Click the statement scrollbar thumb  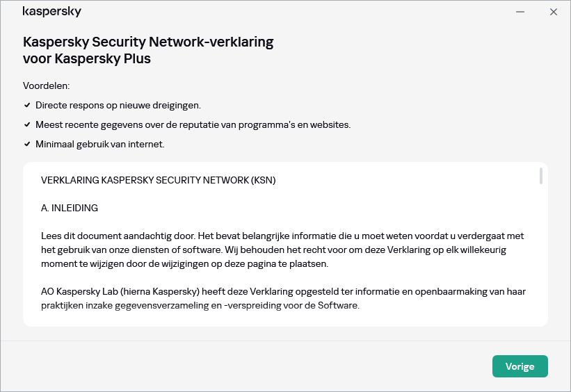540,176
